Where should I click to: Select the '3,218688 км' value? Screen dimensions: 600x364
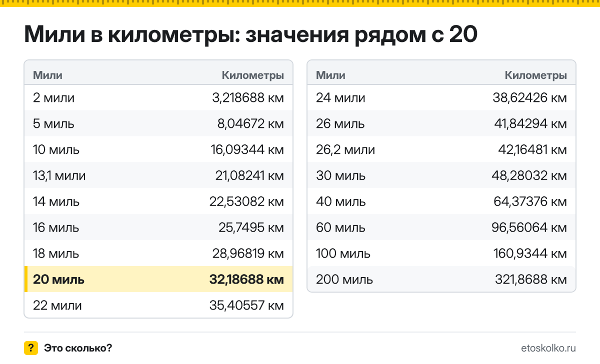(248, 98)
